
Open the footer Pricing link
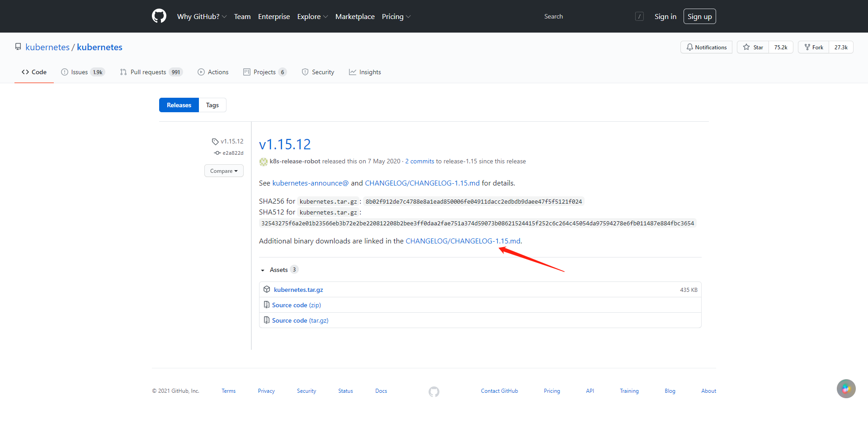[x=552, y=391]
